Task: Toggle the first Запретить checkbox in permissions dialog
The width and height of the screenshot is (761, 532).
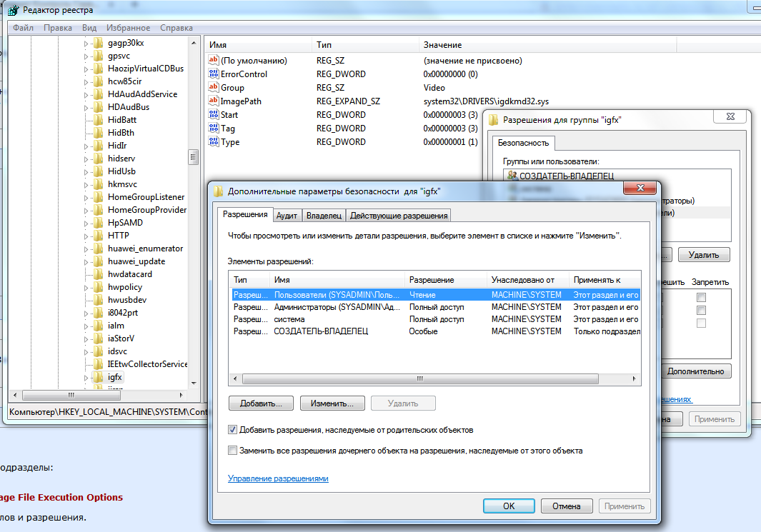Action: coord(701,297)
